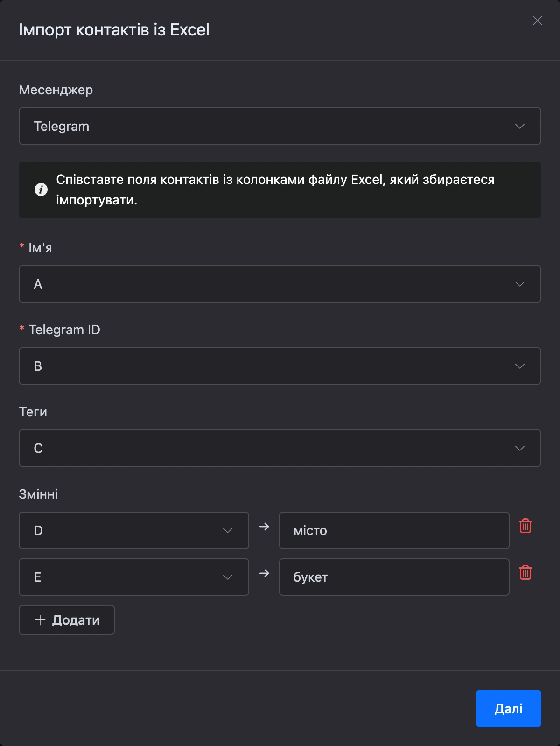Click the Змінні section label

(38, 494)
